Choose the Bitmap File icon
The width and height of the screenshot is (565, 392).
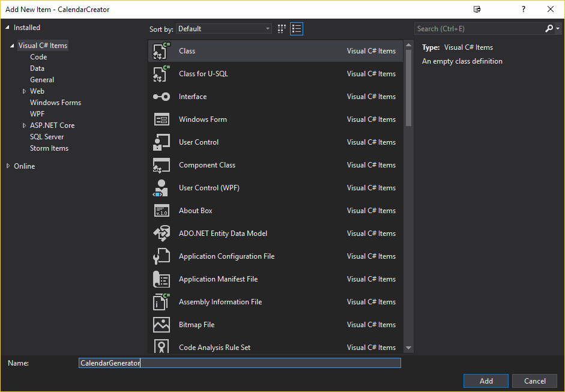161,325
